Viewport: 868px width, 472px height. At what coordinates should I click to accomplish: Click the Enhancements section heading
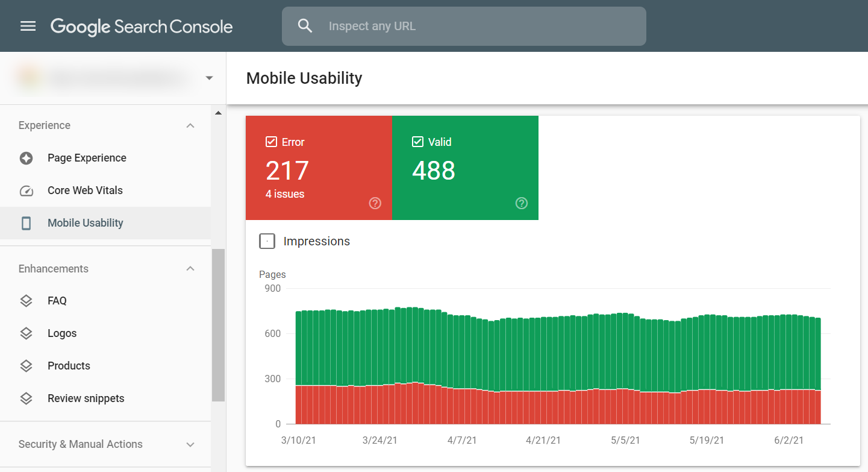click(x=54, y=269)
